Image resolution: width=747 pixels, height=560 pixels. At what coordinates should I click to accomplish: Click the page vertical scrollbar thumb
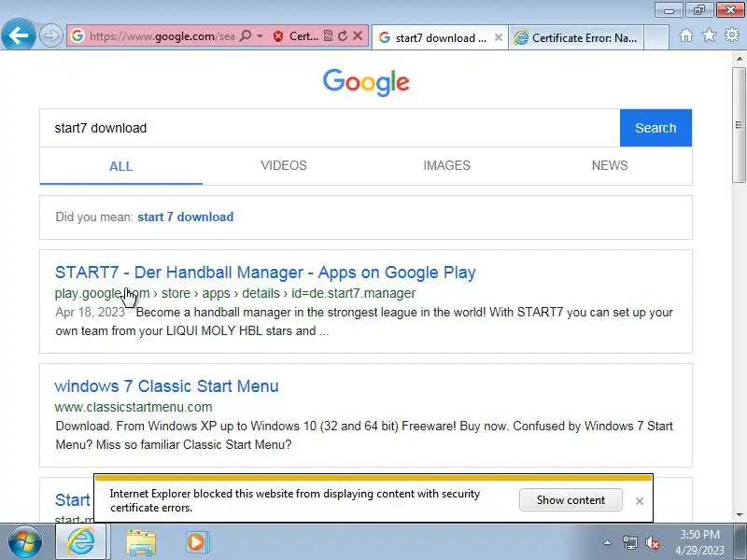(739, 125)
